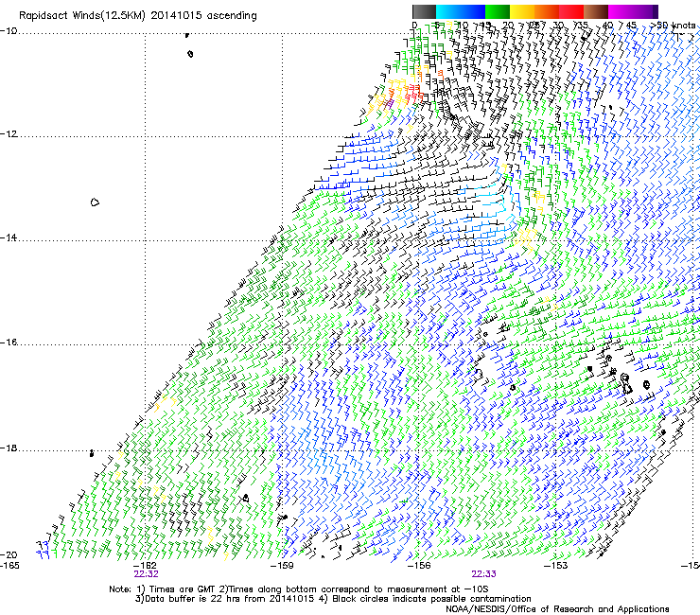This screenshot has width=700, height=615.
Task: Select the -14 latitude axis label
Action: tap(9, 237)
